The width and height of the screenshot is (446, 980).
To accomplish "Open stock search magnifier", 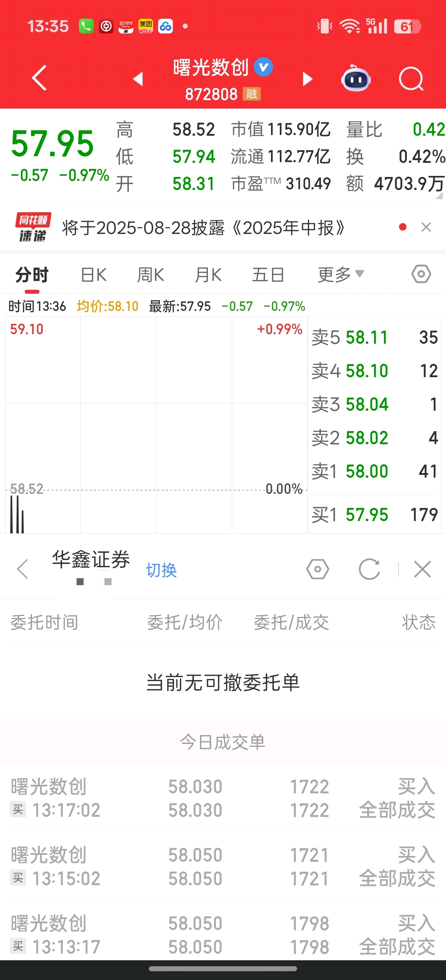I will click(411, 79).
